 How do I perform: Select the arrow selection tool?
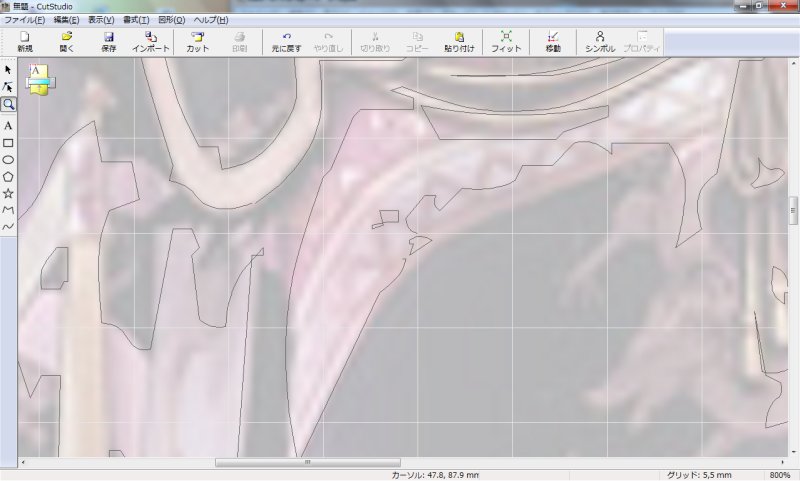tap(8, 69)
